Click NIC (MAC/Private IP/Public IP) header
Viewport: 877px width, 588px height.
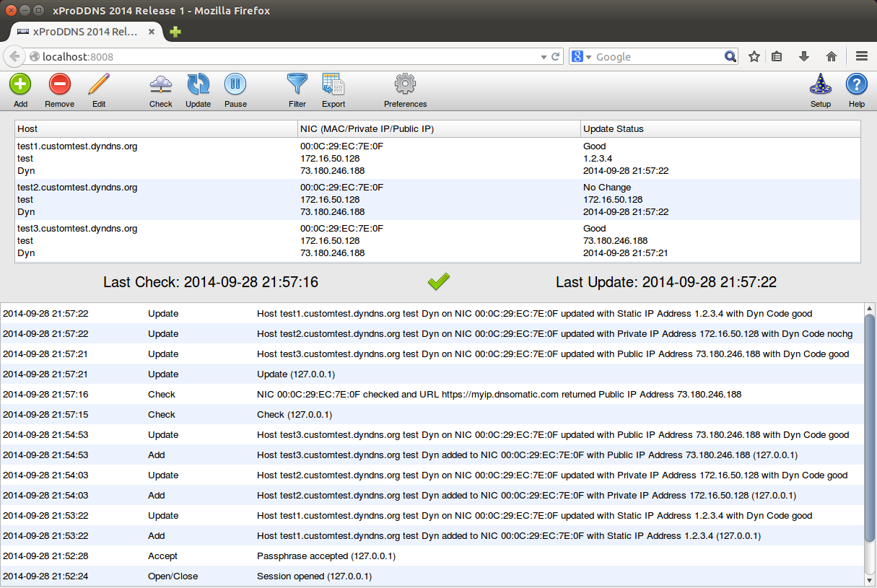(440, 128)
